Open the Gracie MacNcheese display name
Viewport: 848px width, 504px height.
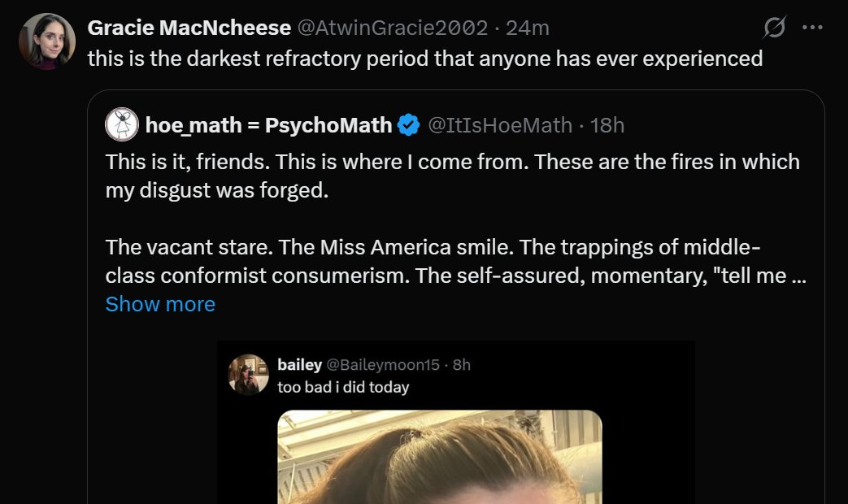189,28
